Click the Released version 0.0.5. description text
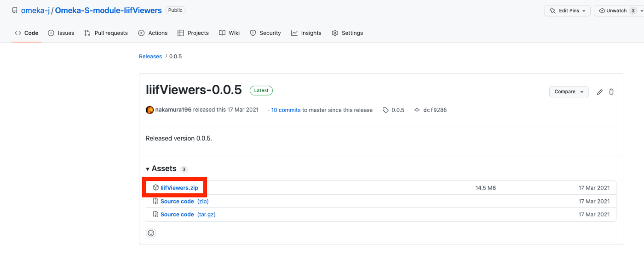644x270 pixels. click(179, 138)
